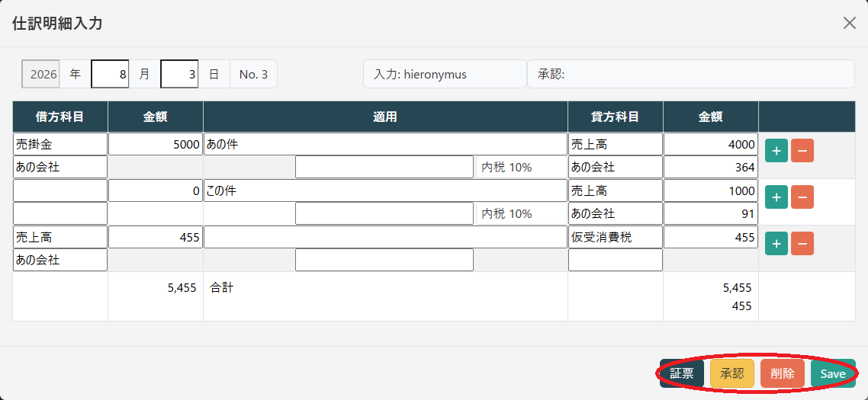Click the credit amount field showing 4000
This screenshot has width=868, height=400.
pyautogui.click(x=710, y=144)
